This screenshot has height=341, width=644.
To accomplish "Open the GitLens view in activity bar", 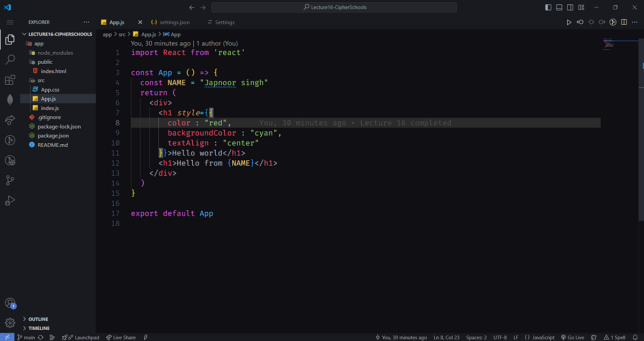I will pos(10,140).
